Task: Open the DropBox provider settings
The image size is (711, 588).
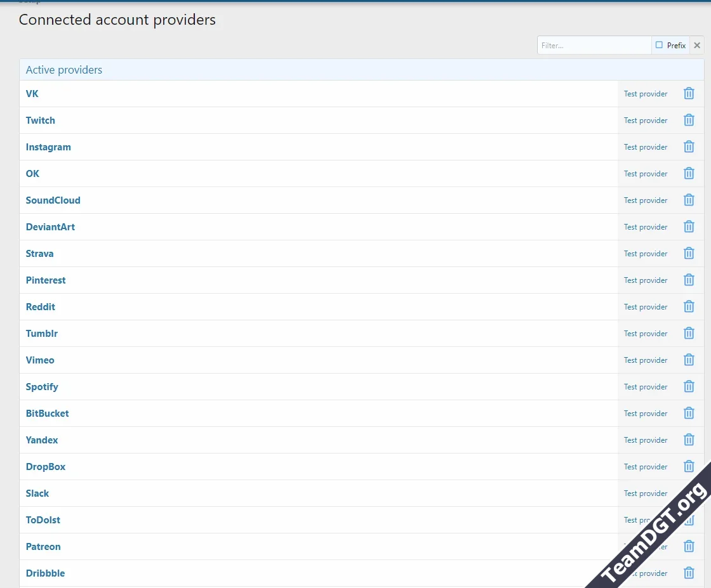Action: click(46, 466)
